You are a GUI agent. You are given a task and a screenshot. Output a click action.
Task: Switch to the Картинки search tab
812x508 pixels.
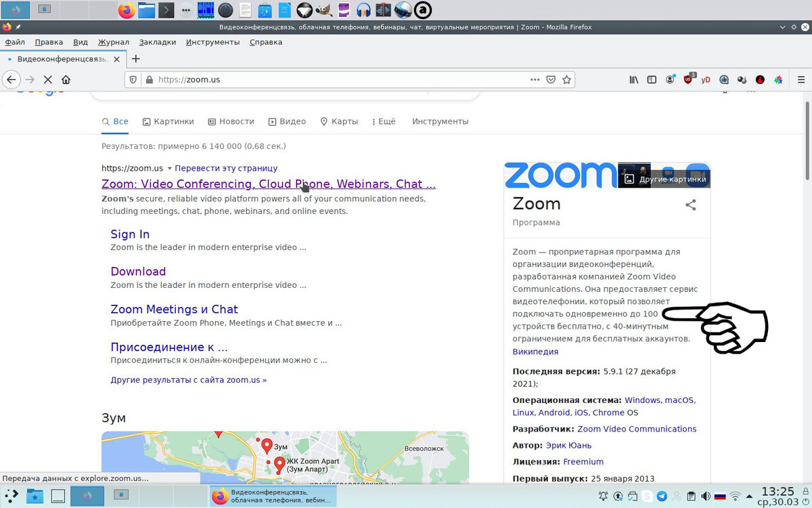pyautogui.click(x=168, y=121)
